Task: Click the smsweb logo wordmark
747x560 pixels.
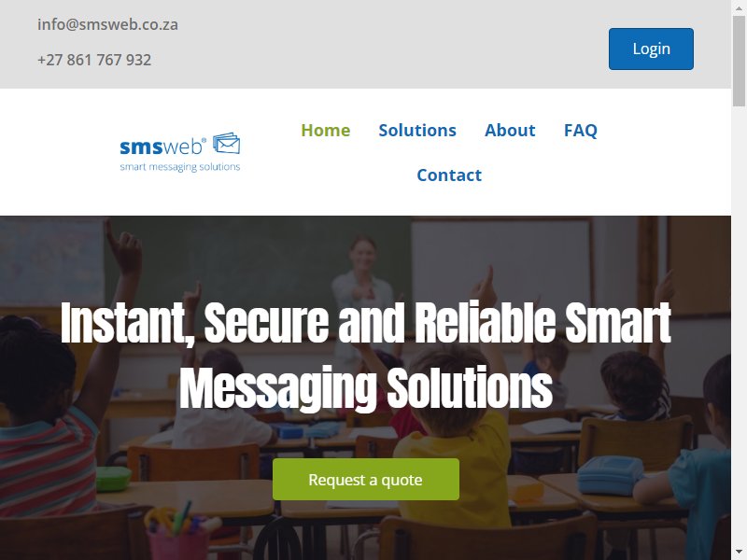Action: click(x=162, y=147)
